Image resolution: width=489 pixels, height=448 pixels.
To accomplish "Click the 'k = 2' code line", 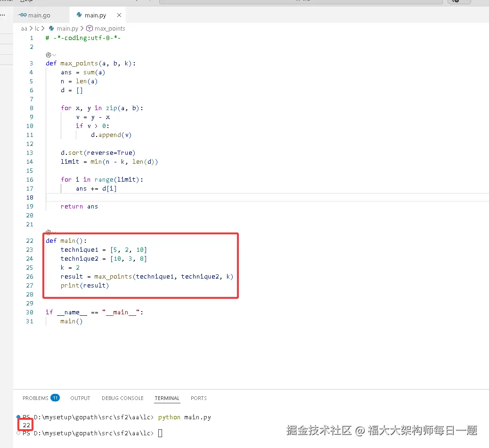I will coord(70,268).
